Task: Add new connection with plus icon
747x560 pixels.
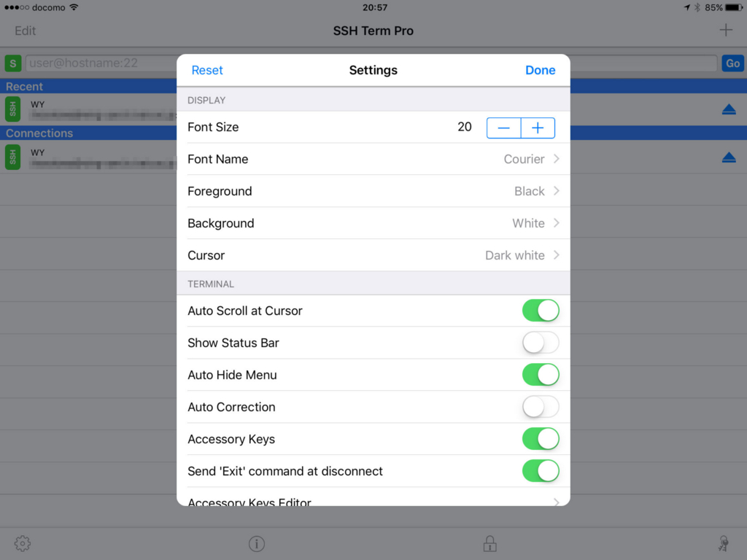Action: (726, 30)
